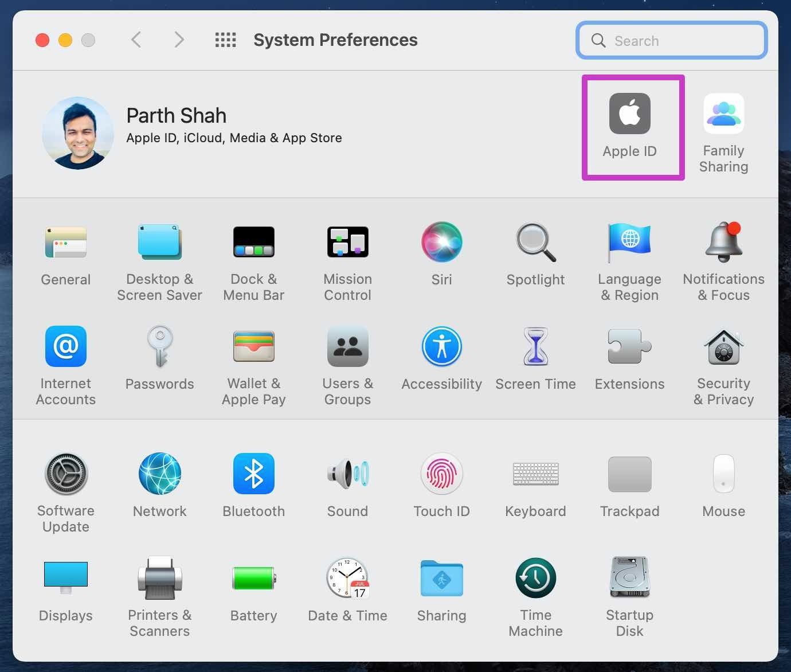Go forward with the right chevron

179,40
